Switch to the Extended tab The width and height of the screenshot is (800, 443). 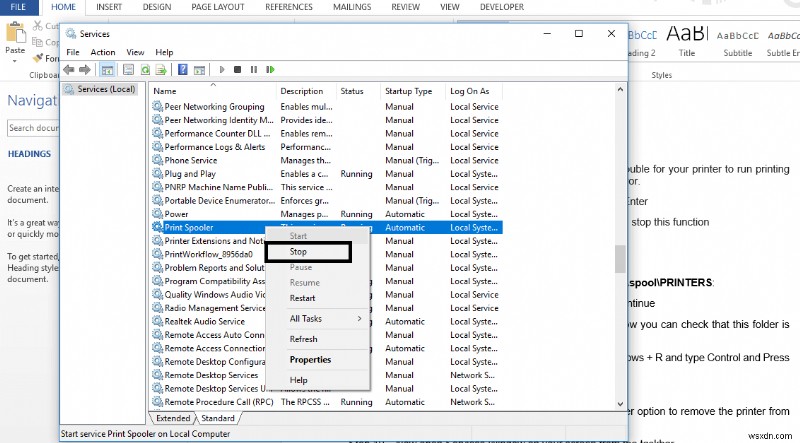pyautogui.click(x=173, y=418)
